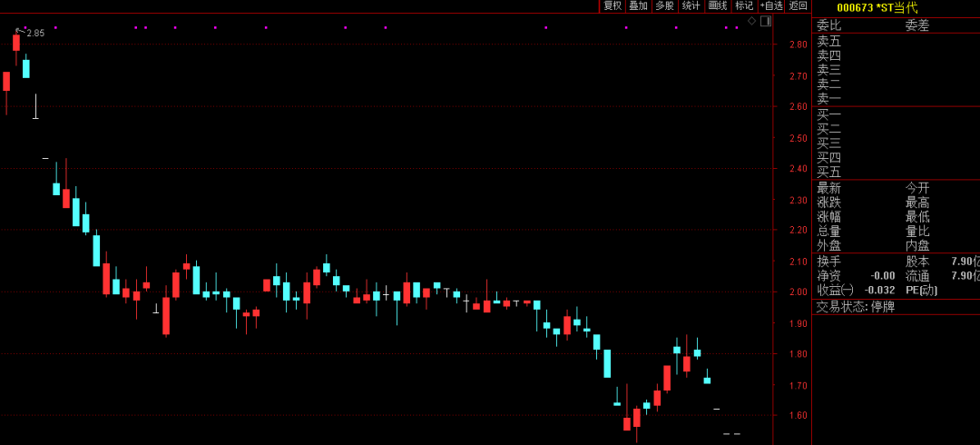Click the 换手 turnover field
980x445 pixels.
tap(828, 262)
